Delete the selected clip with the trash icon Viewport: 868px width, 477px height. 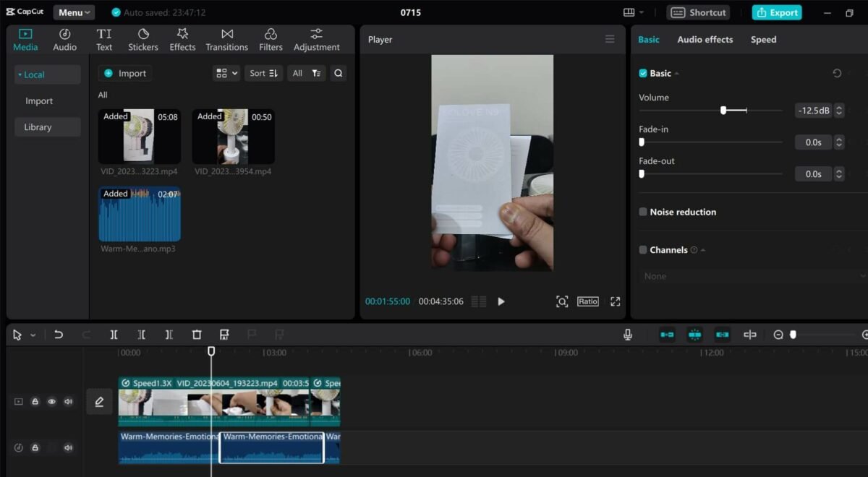click(x=197, y=334)
